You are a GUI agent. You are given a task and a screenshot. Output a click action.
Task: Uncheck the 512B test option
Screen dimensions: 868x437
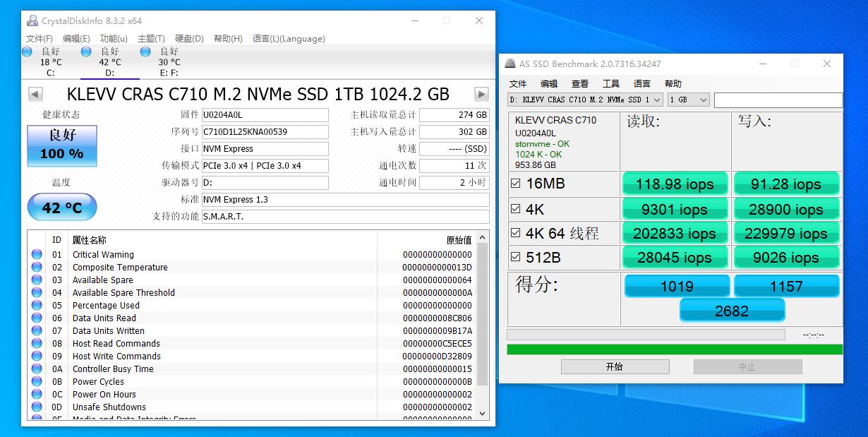coord(516,257)
